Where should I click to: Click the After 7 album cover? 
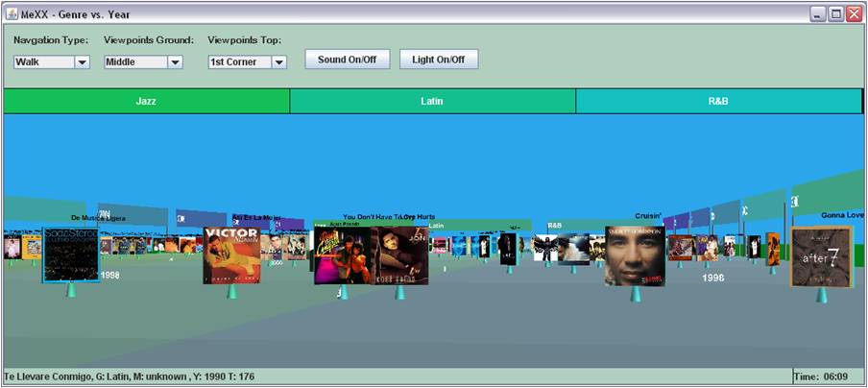tap(821, 256)
